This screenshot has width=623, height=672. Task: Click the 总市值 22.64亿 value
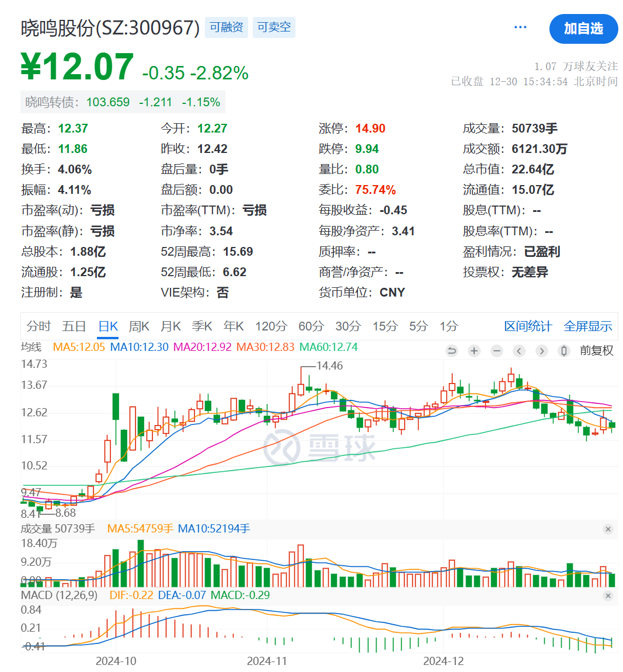532,169
